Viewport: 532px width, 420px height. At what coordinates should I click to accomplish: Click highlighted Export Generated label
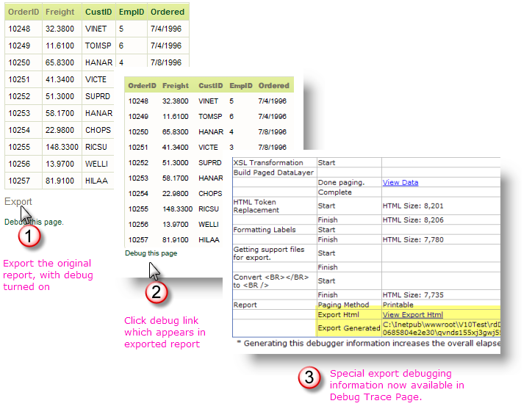click(349, 328)
